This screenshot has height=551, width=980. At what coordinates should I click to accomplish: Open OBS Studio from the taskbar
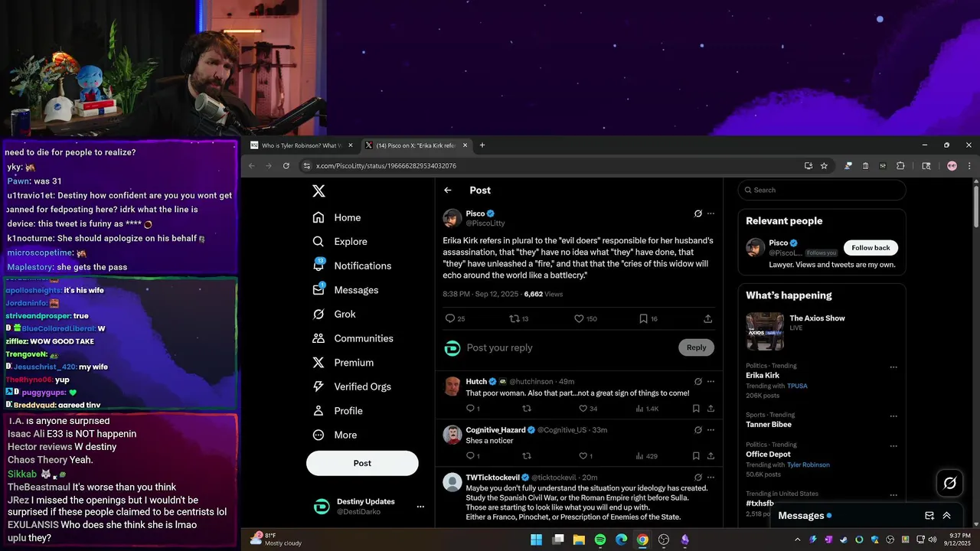664,540
